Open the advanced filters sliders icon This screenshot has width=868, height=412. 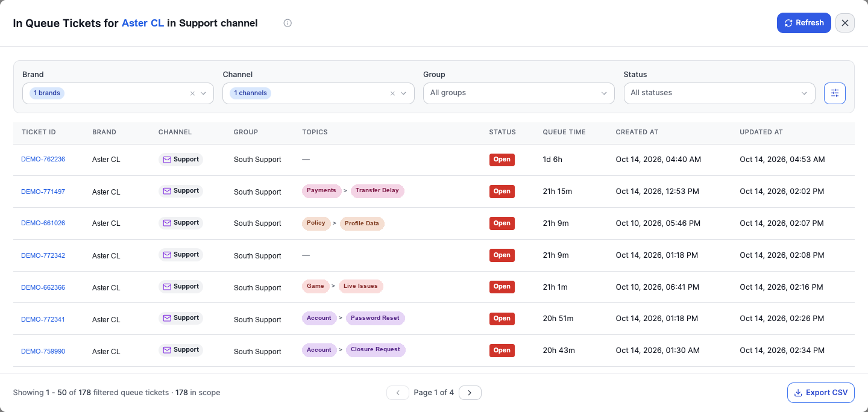pyautogui.click(x=835, y=93)
